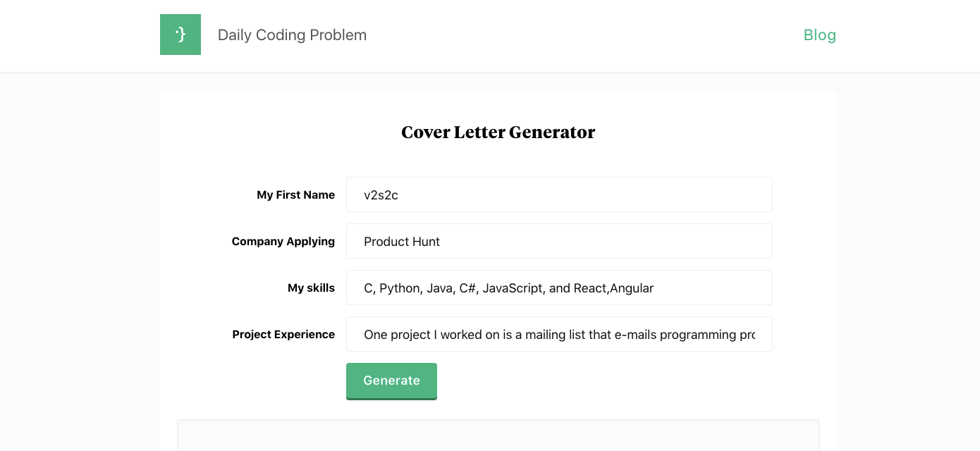Click the output box below the Generate button
The image size is (980, 451).
pos(498,435)
